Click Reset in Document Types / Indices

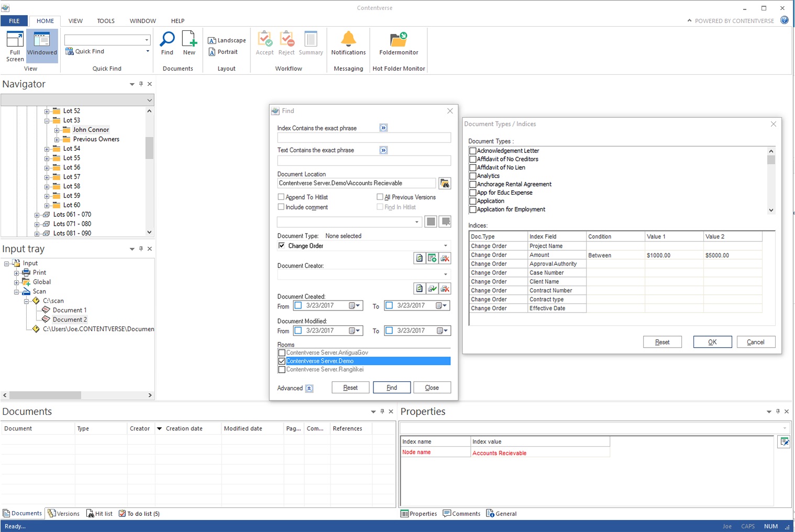click(662, 342)
